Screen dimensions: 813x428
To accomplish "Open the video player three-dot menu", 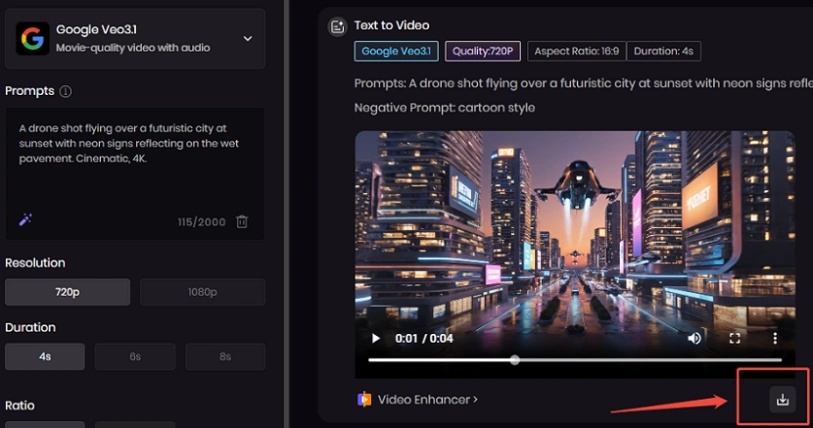I will point(775,338).
